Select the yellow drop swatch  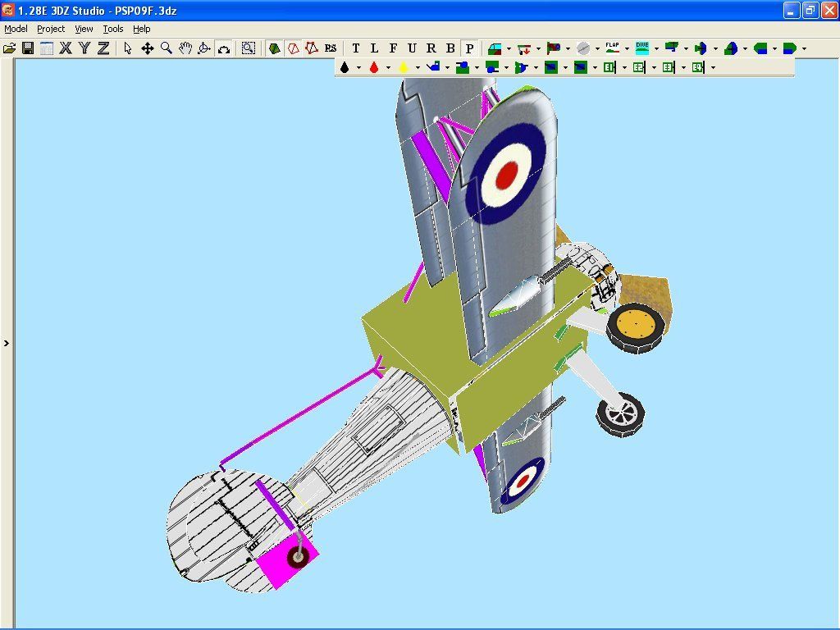(404, 67)
